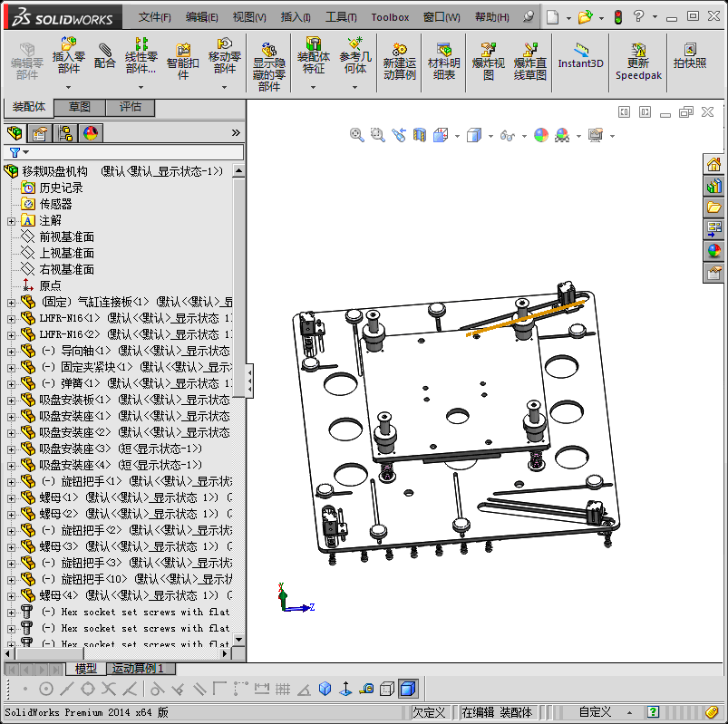This screenshot has height=724, width=728.
Task: Click the 插入零部件 (Insert Component) tool
Action: tap(68, 54)
